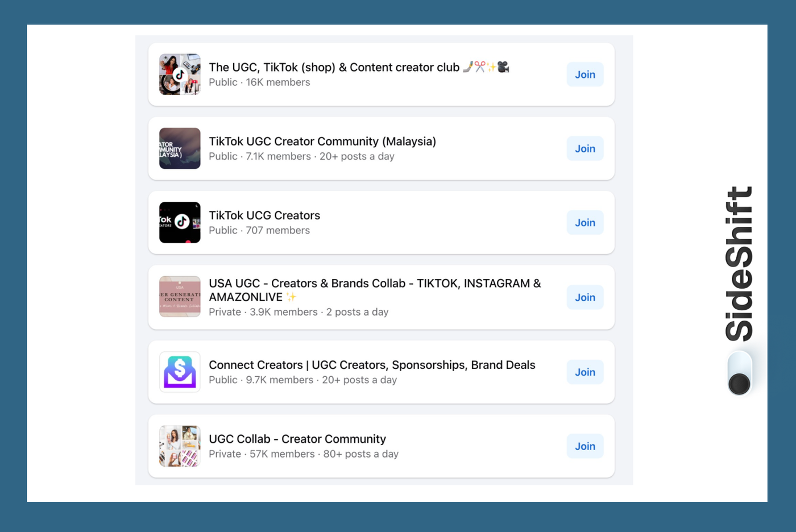Click the purple dollar envelope icon for Connect Creators

click(180, 372)
